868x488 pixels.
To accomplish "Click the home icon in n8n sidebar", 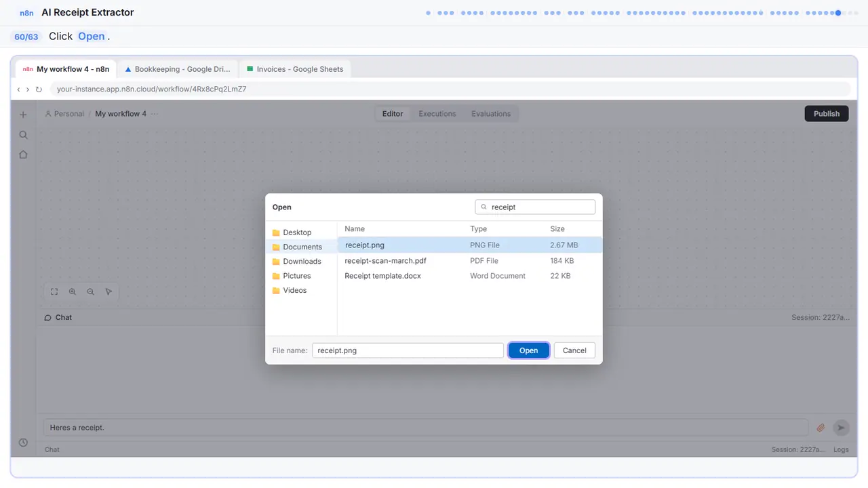I will tap(23, 155).
